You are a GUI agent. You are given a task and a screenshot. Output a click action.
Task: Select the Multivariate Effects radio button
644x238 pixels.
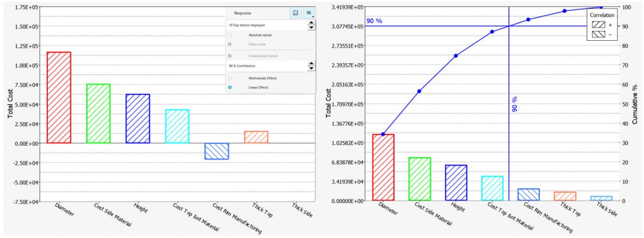(x=230, y=78)
